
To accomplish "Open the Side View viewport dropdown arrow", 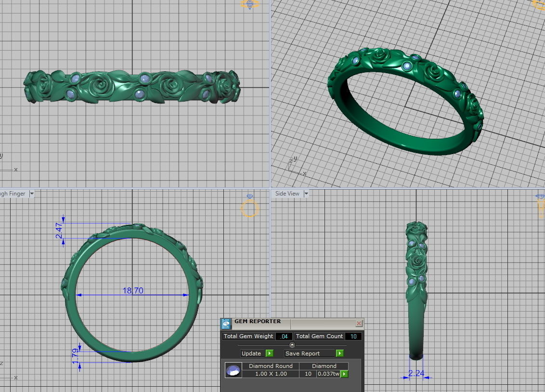I will pyautogui.click(x=306, y=194).
